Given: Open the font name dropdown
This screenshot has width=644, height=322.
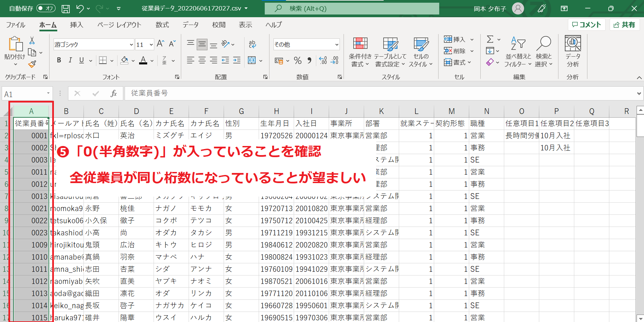Looking at the screenshot, I should (131, 44).
